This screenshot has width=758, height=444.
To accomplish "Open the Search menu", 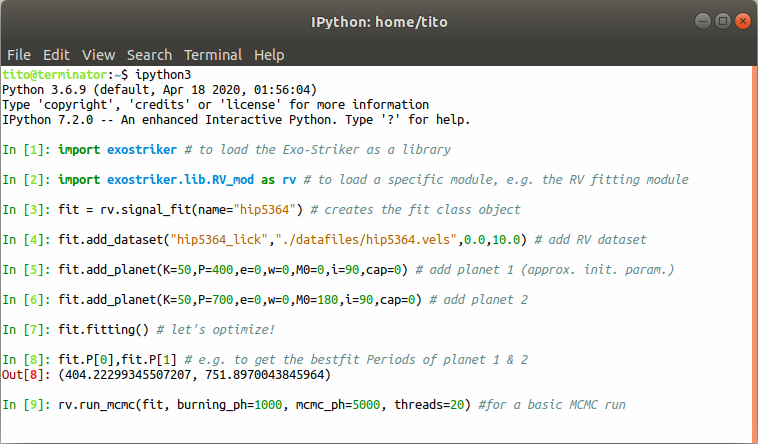I will click(149, 55).
